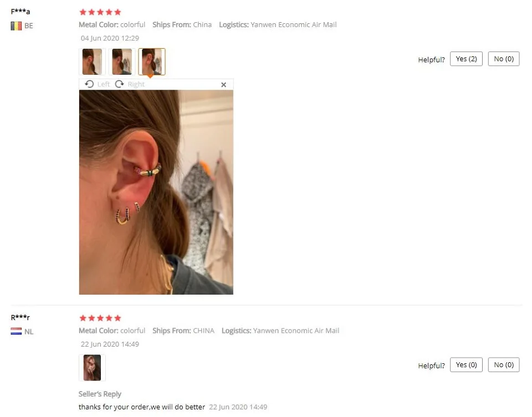Viewport: 532px width, 417px height.
Task: Click the rotate Left icon above the photo
Action: (x=89, y=84)
